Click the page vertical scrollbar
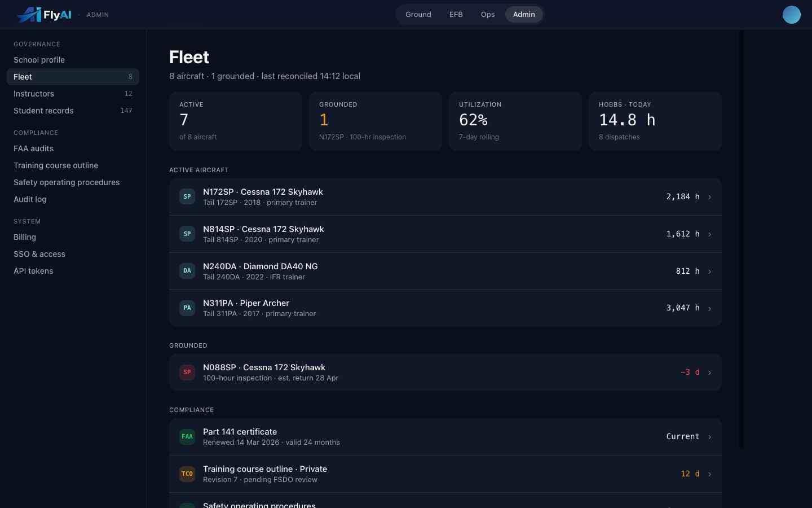The height and width of the screenshot is (508, 812). tap(741, 239)
